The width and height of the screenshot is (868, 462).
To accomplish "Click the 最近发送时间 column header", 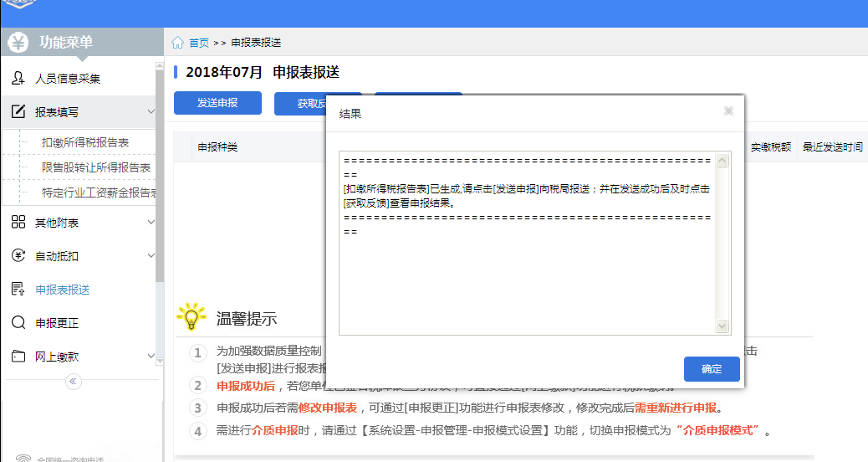I will pyautogui.click(x=833, y=147).
